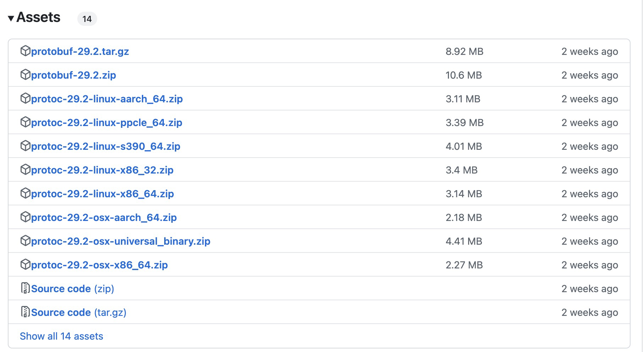
Task: Select the 3.4 MB size text
Action: 462,170
